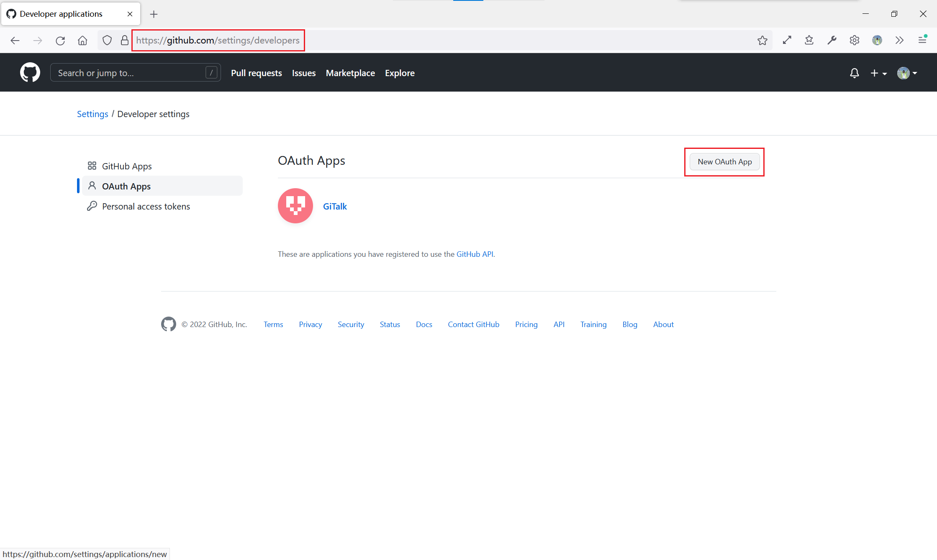Click the tracking protection shield icon
This screenshot has height=560, width=937.
point(107,41)
